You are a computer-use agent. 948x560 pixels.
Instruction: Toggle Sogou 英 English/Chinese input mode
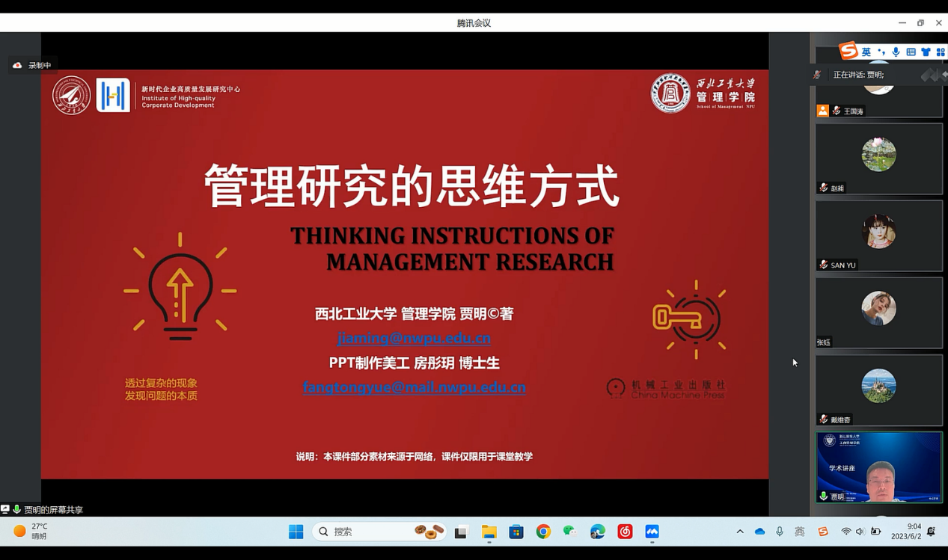[867, 51]
